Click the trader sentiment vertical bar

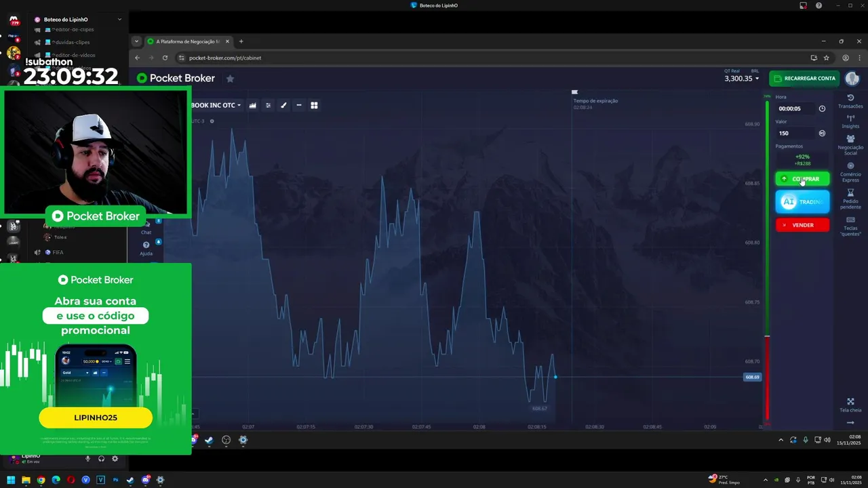(767, 261)
